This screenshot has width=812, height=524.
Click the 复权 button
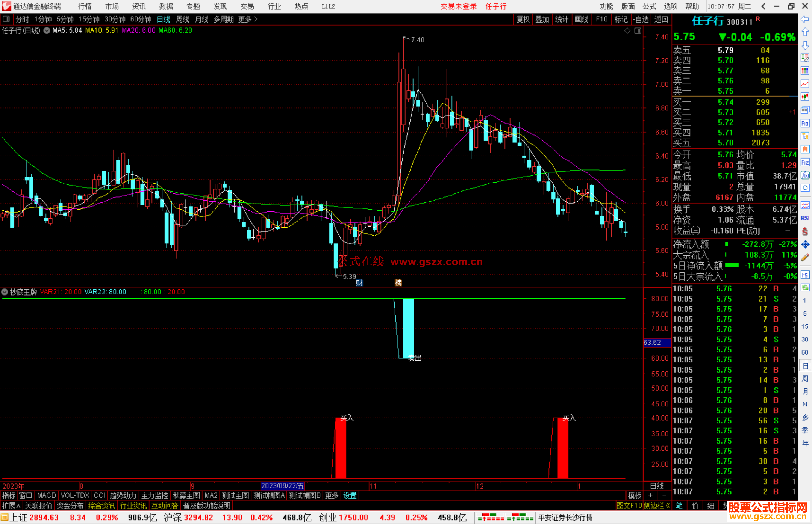click(523, 19)
